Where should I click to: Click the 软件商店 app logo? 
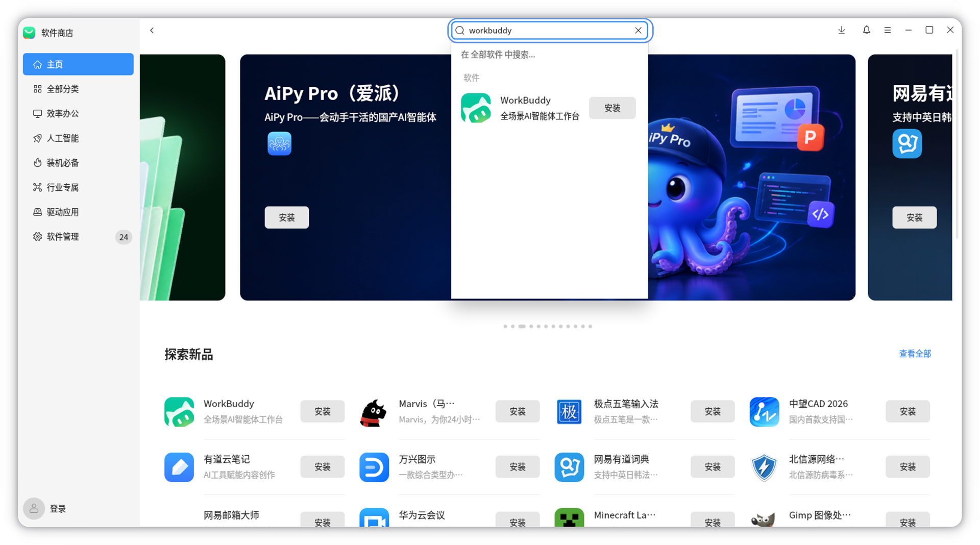pyautogui.click(x=29, y=33)
